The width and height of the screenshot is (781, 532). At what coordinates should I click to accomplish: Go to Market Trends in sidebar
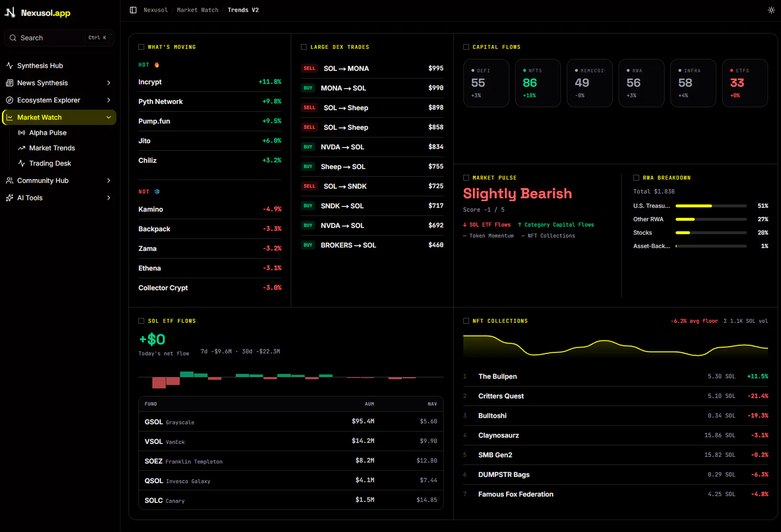coord(65,148)
